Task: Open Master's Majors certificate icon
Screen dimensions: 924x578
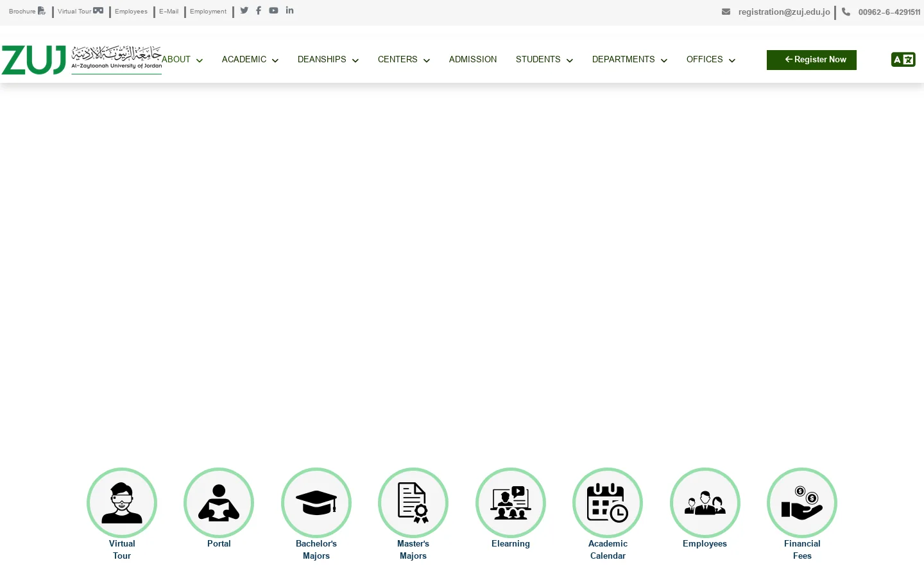Action: coord(413,503)
